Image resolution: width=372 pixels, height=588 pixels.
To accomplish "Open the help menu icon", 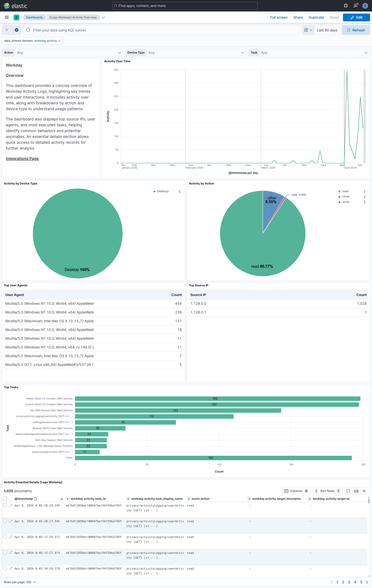I will (346, 6).
